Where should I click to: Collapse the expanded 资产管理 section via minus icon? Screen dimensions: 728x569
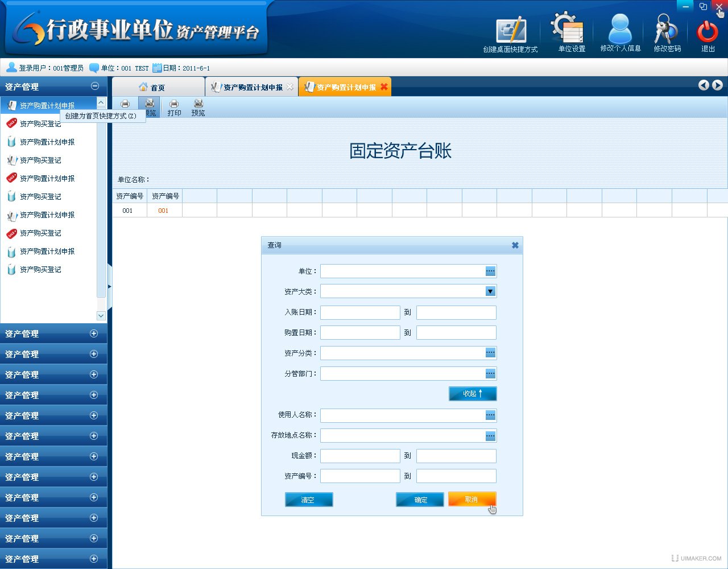95,86
